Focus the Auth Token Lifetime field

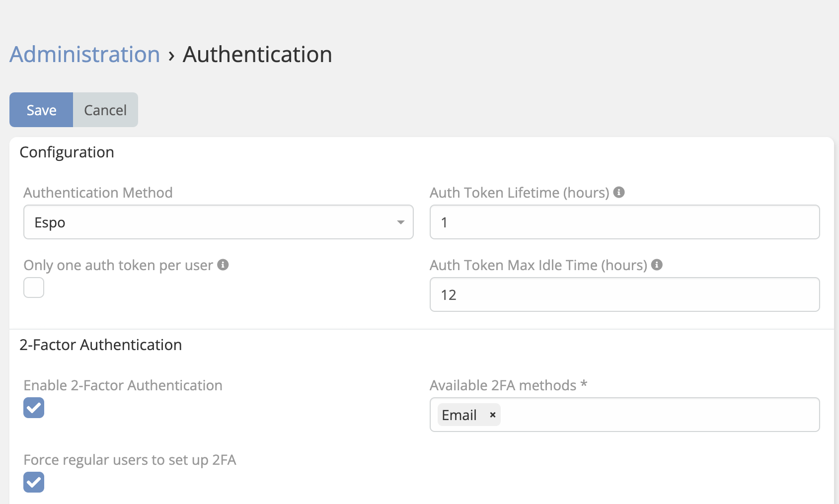tap(624, 222)
